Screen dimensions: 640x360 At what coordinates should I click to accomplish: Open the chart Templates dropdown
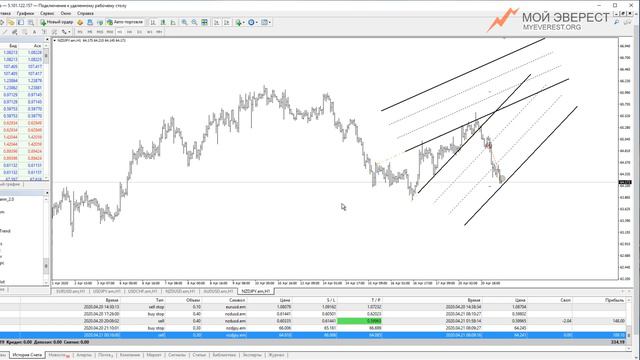[266, 22]
